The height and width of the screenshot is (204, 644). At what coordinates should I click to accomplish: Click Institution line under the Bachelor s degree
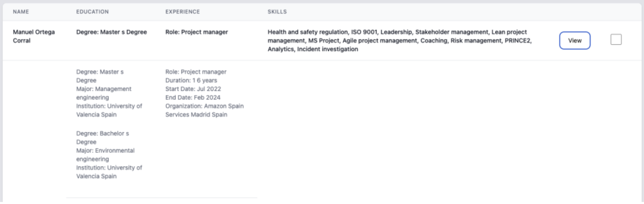pos(109,172)
